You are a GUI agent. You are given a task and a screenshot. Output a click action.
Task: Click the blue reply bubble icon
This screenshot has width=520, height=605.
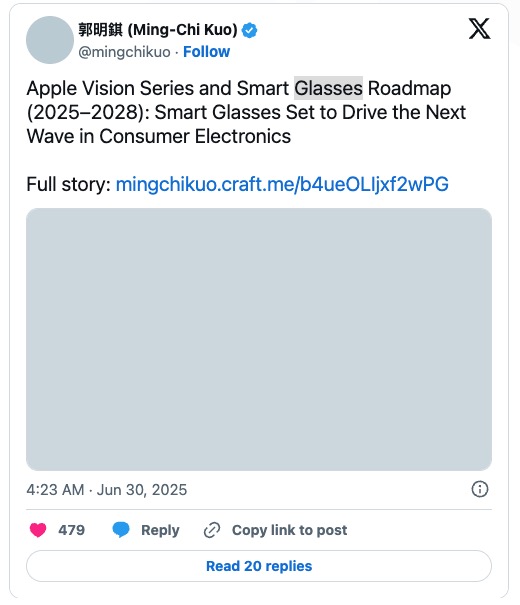pos(121,530)
